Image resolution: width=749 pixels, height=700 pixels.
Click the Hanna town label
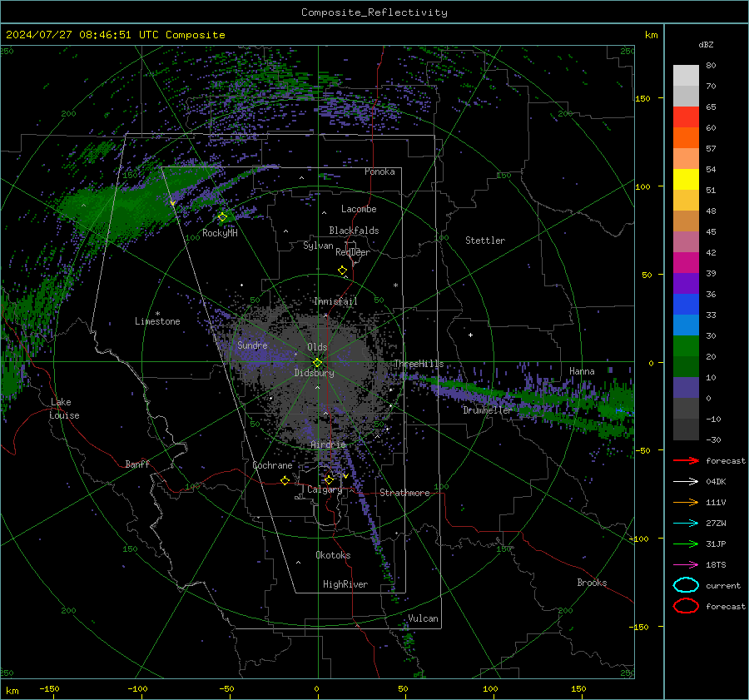pyautogui.click(x=582, y=371)
